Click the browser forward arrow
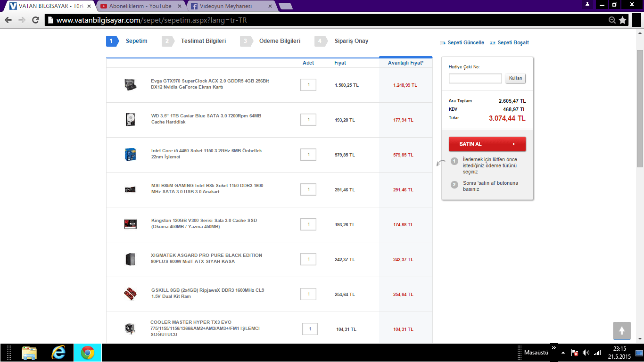Screen dimensions: 644x362 tap(22, 20)
